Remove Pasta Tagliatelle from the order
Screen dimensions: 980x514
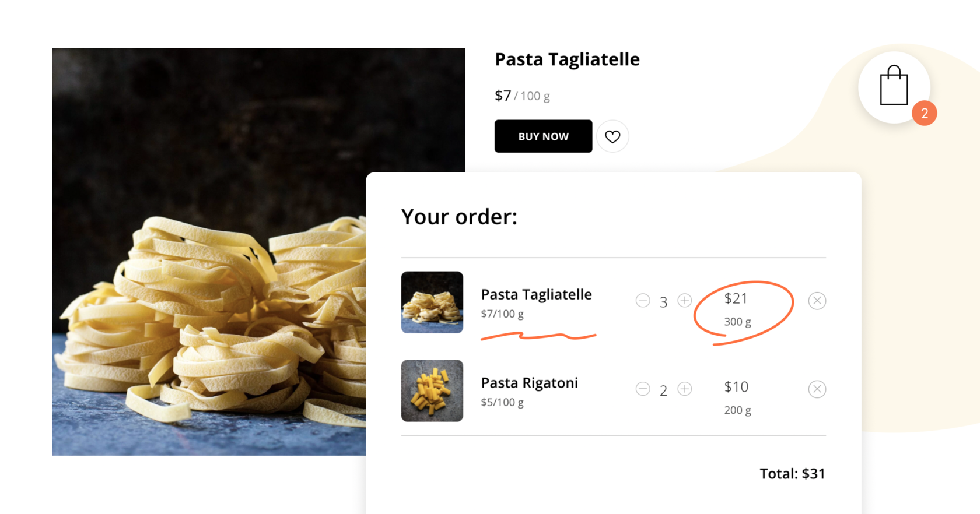817,301
